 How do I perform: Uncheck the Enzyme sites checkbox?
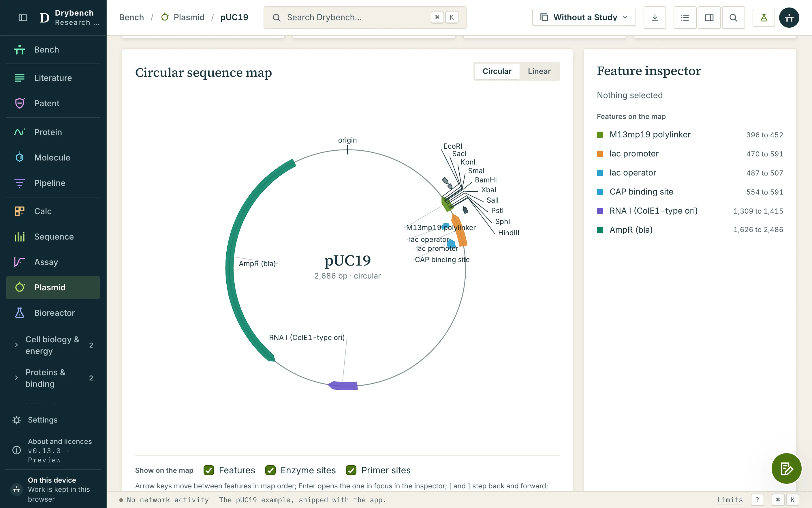(270, 470)
